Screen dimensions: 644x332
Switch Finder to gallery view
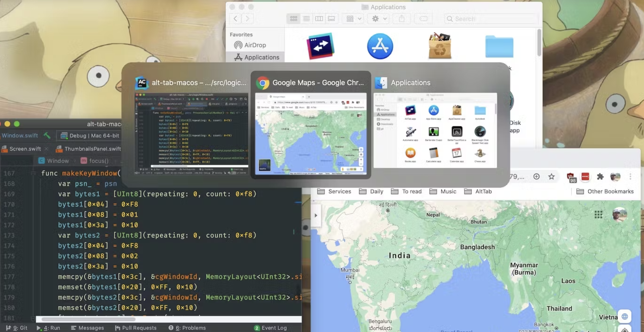(331, 19)
